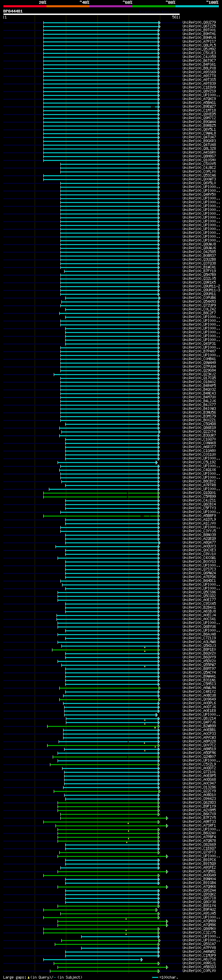Image resolution: width=222 pixels, height=980 pixels.
Task: Select the UniRef100_Q7XPT3 label
Action: pyautogui.click(x=199, y=852)
